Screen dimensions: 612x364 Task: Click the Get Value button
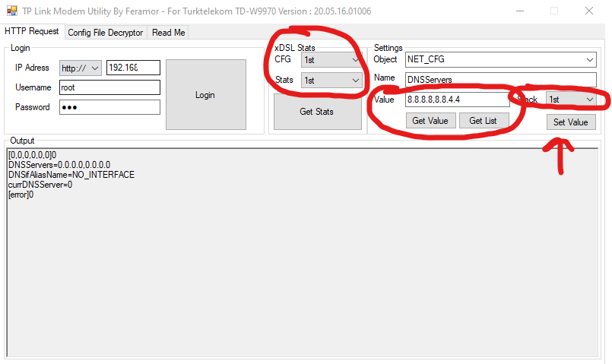click(x=430, y=121)
